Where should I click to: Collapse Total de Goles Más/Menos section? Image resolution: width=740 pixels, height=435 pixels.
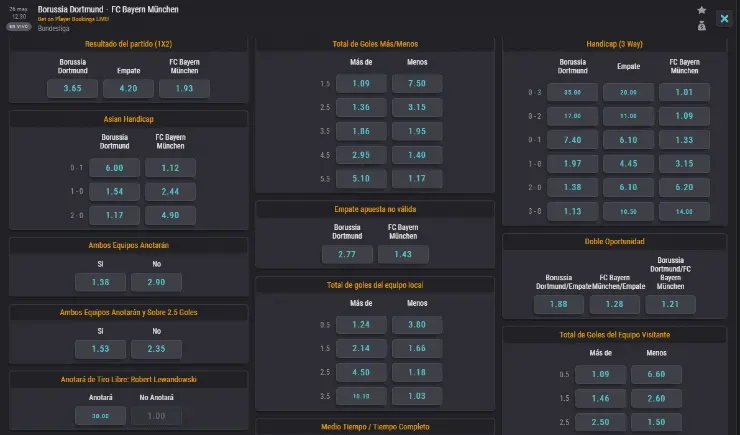(375, 44)
